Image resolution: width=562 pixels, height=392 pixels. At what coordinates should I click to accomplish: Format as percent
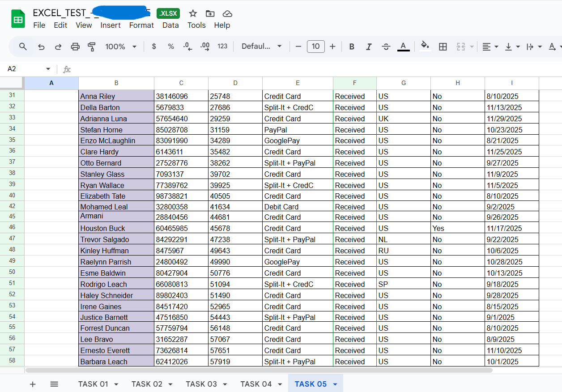tap(171, 47)
